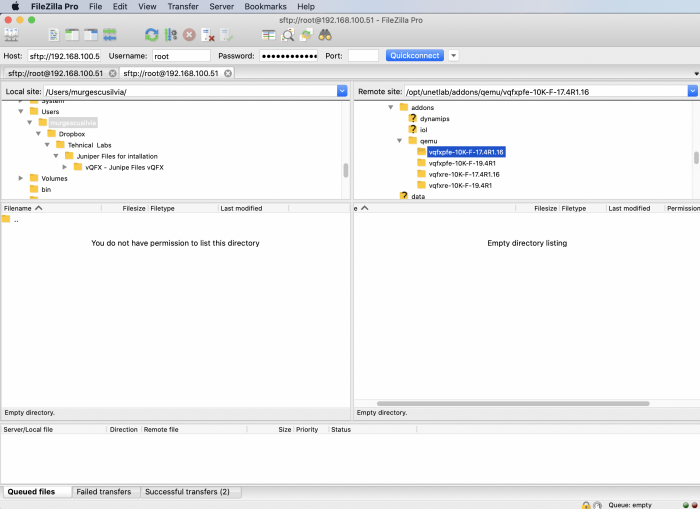Toggle the transfer queue display icon
The height and width of the screenshot is (509, 700).
(109, 35)
